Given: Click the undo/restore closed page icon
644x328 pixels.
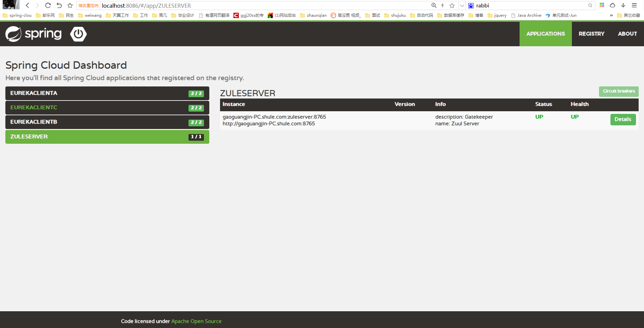Looking at the screenshot, I should click(x=59, y=5).
